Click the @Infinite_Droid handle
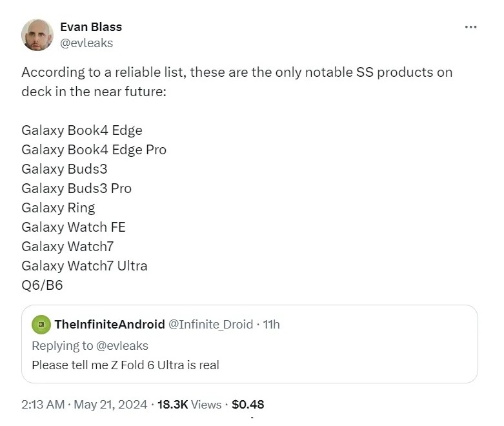This screenshot has width=504, height=426. coord(210,324)
